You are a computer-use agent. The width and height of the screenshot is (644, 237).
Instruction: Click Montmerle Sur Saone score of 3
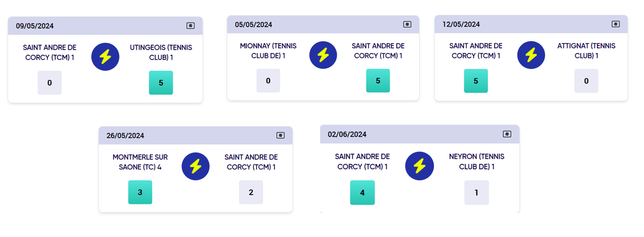coord(140,192)
